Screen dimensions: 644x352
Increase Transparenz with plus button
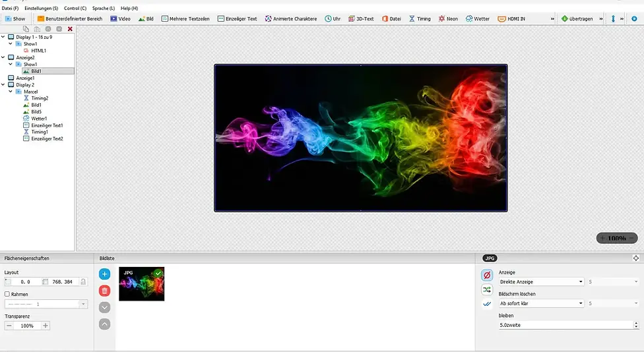coord(45,326)
